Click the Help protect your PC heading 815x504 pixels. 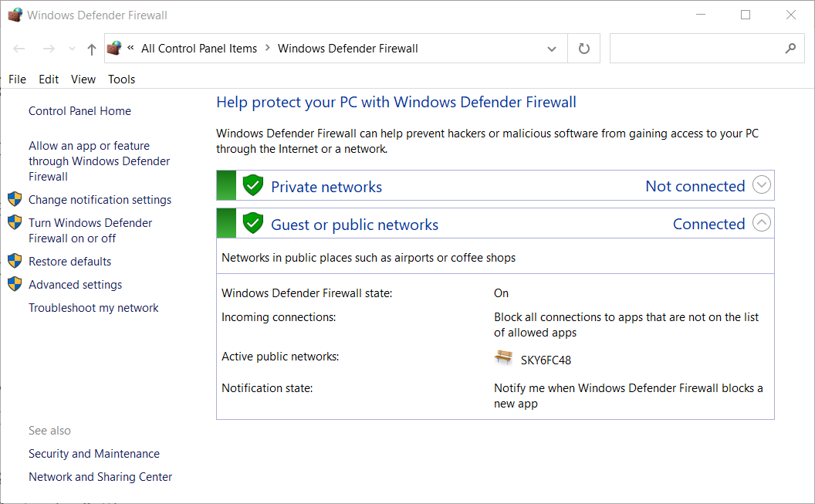point(396,103)
